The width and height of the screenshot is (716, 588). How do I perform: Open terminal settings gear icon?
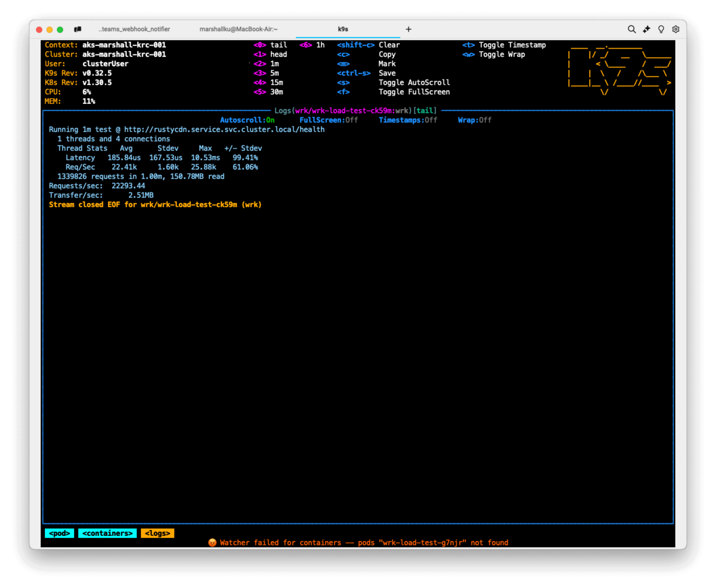point(676,29)
